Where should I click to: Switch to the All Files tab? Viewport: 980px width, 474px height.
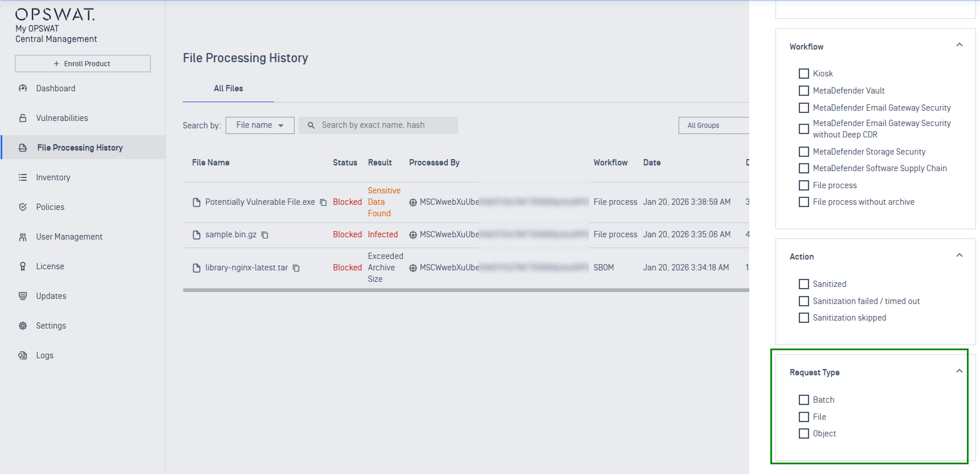(228, 88)
